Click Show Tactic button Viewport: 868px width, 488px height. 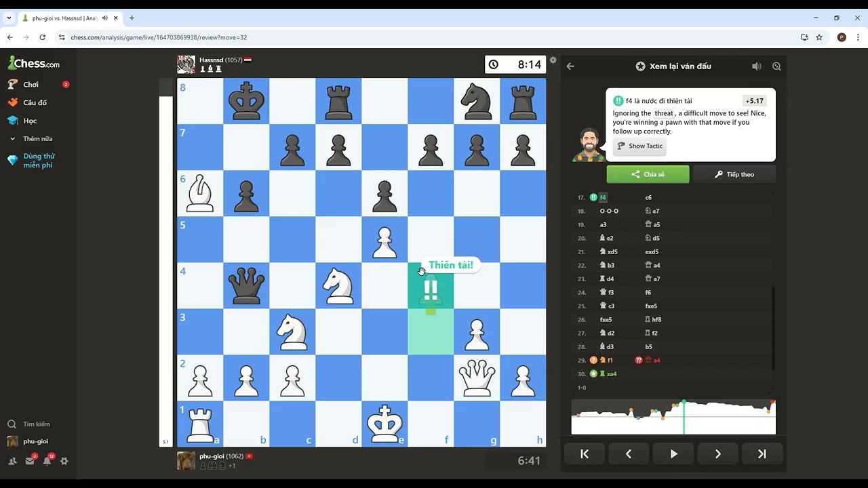[640, 146]
